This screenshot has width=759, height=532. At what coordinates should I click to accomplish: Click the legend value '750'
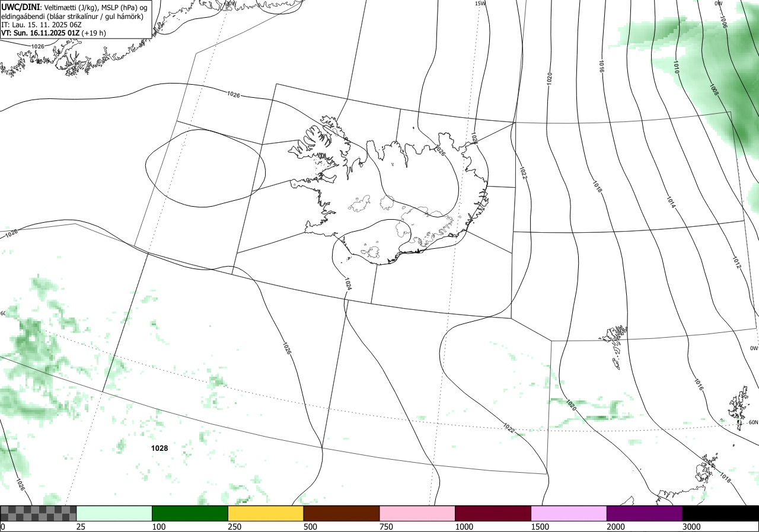[386, 527]
